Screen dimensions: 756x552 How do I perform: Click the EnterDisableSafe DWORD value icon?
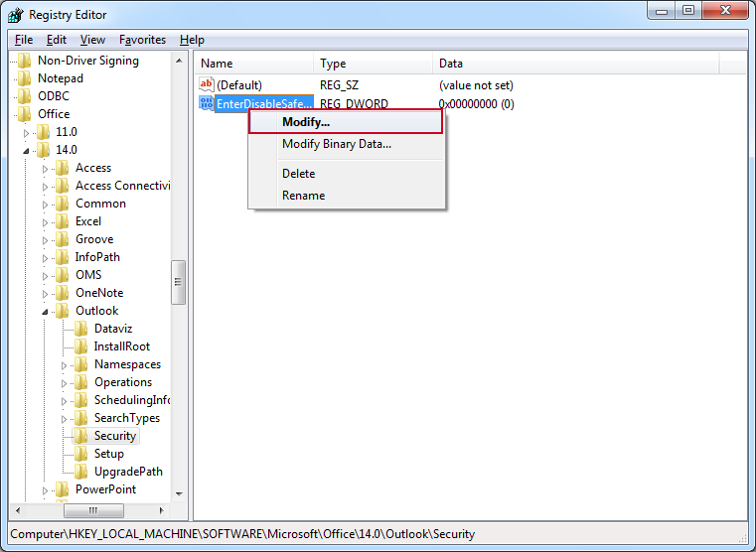[207, 103]
